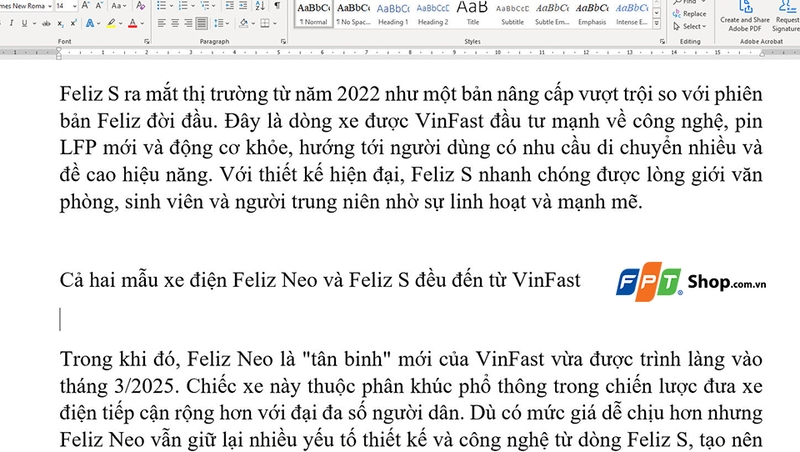Expand bullet library dropdown arrow
Viewport: 800px width, 452px height.
pos(171,6)
